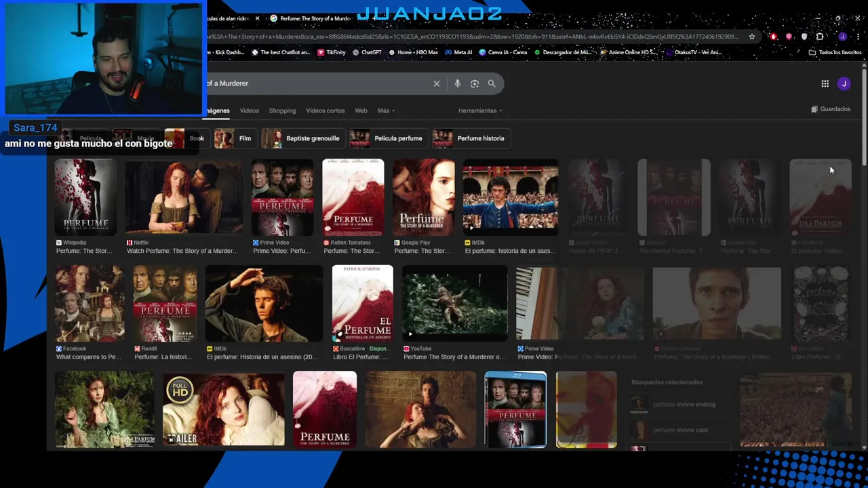Click the Google search input field
Image resolution: width=868 pixels, height=488 pixels.
(317, 83)
